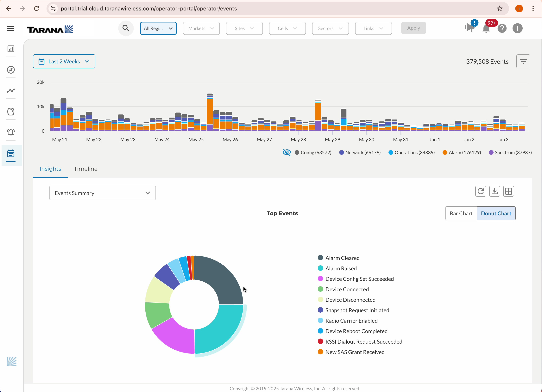Viewport: 542px width, 392px height.
Task: Expand the Events Summary dropdown
Action: tap(102, 193)
